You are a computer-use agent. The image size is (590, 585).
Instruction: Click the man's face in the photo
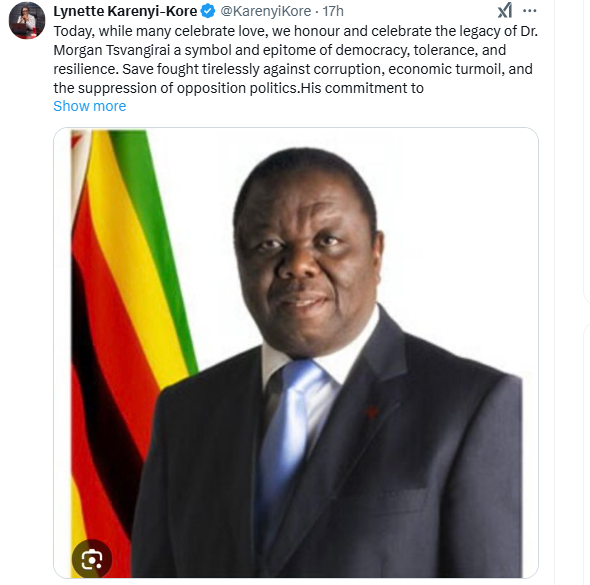pyautogui.click(x=305, y=252)
